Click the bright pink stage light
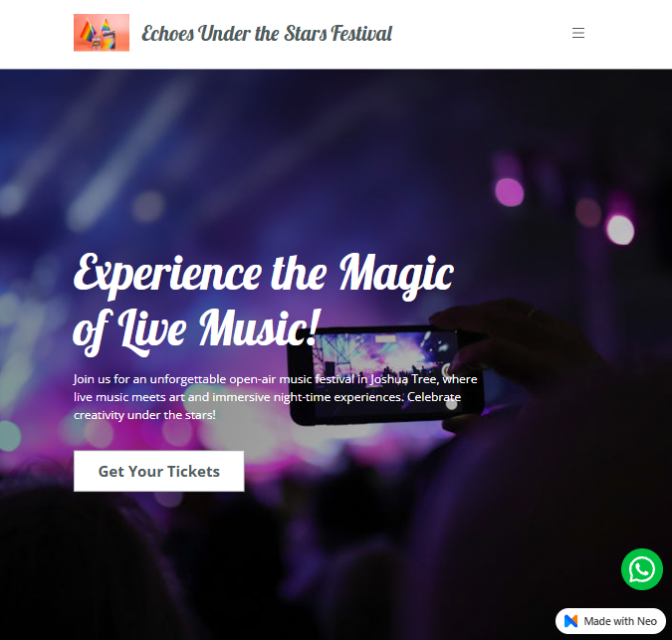The width and height of the screenshot is (672, 640). 510,192
